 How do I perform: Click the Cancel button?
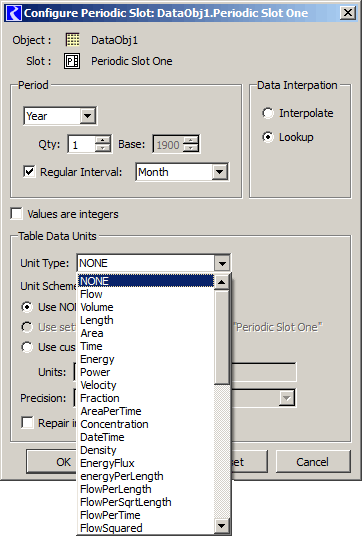click(x=313, y=462)
